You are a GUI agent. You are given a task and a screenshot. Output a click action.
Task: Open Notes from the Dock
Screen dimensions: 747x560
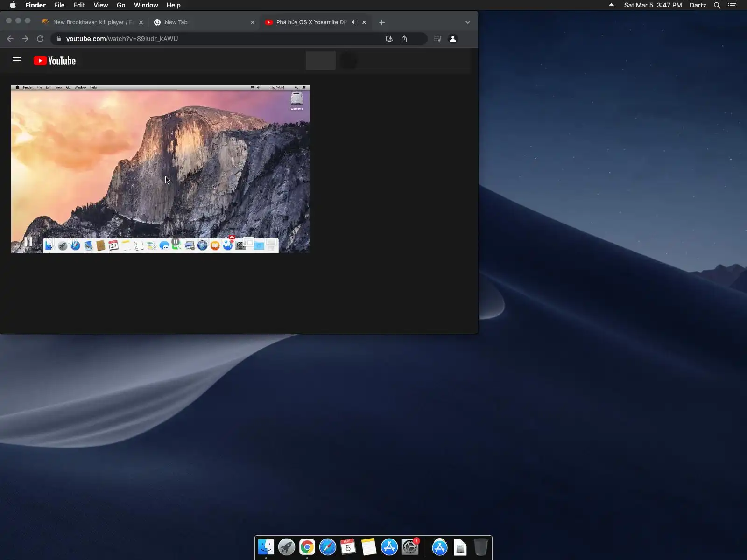(369, 547)
